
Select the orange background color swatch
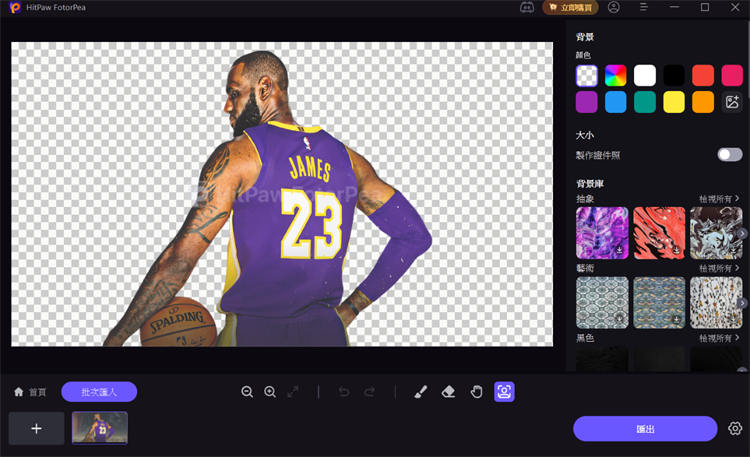pyautogui.click(x=703, y=102)
